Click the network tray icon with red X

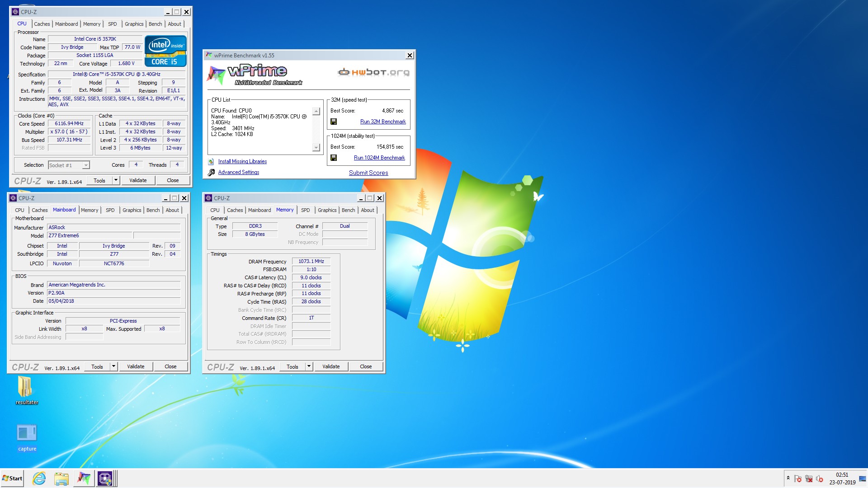809,479
